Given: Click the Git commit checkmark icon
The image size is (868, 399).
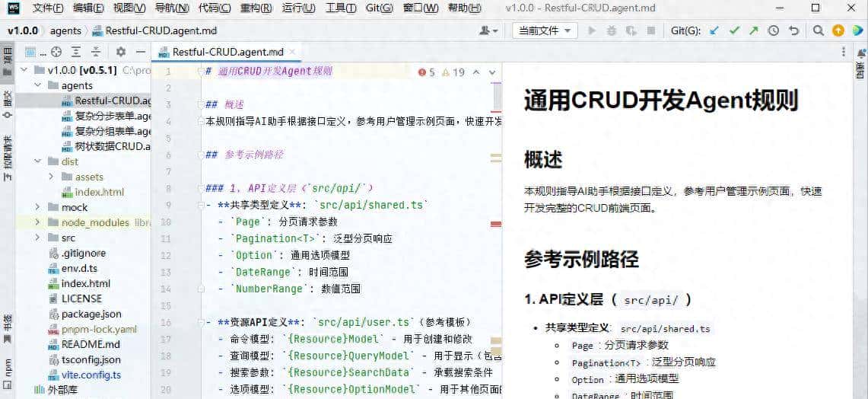Looking at the screenshot, I should pos(734,31).
